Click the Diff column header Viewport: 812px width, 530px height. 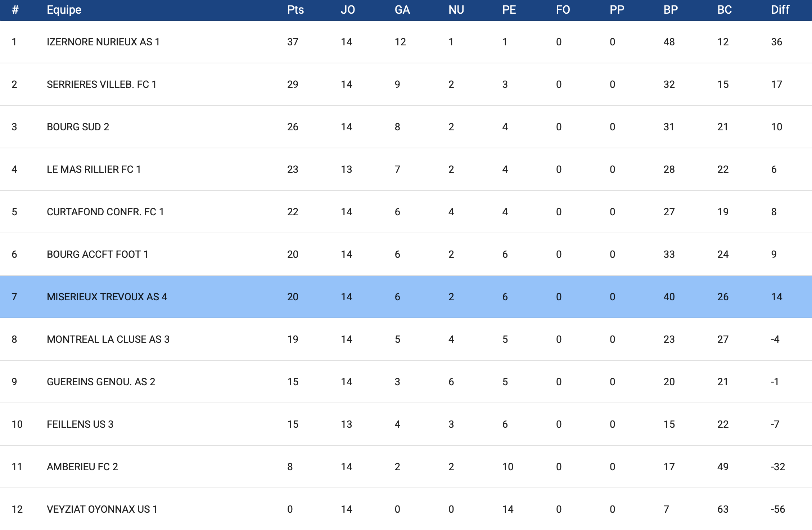[780, 10]
